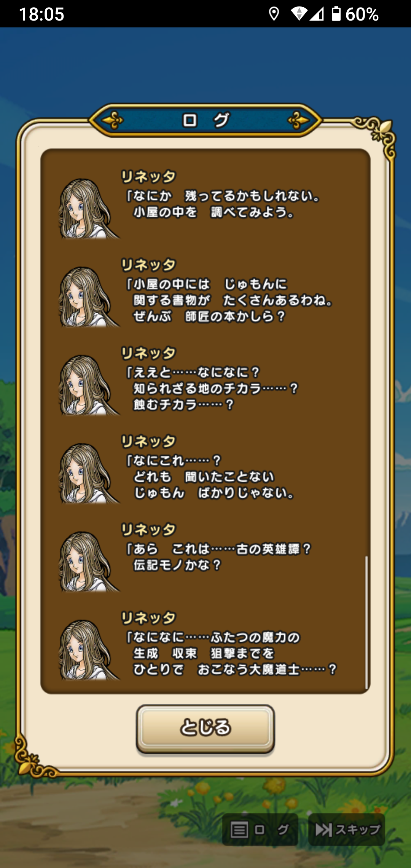Open the ログ button at bottom

pos(260,830)
